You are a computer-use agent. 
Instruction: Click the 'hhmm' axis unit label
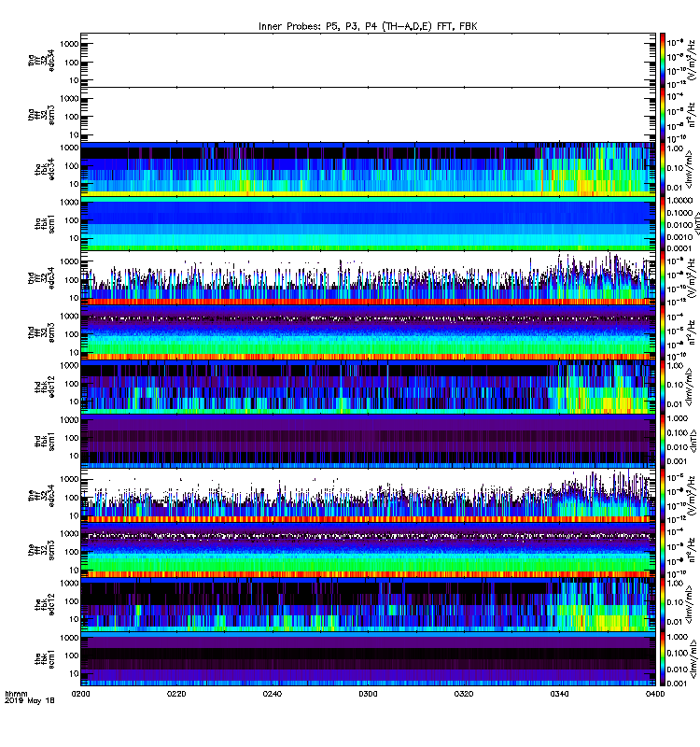16,694
